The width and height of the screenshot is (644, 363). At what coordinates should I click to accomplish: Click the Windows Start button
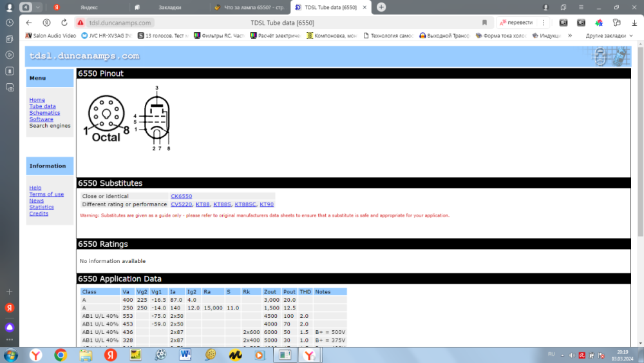click(11, 355)
